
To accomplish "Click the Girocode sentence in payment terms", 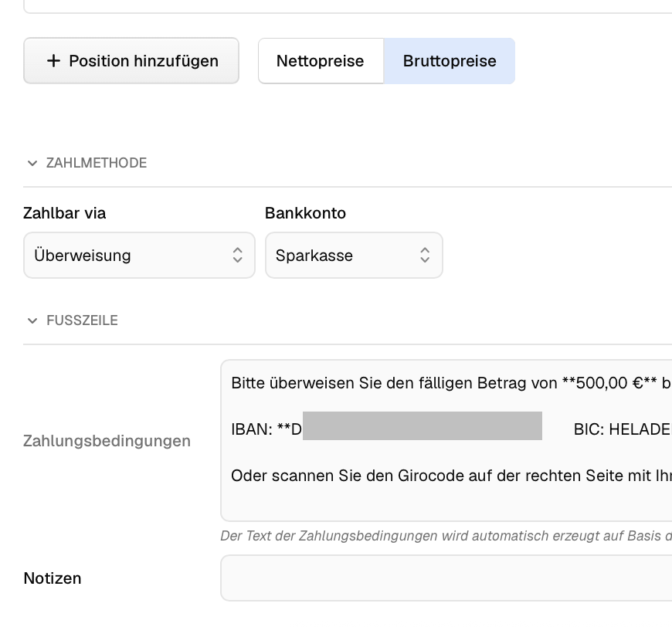I will 448,476.
